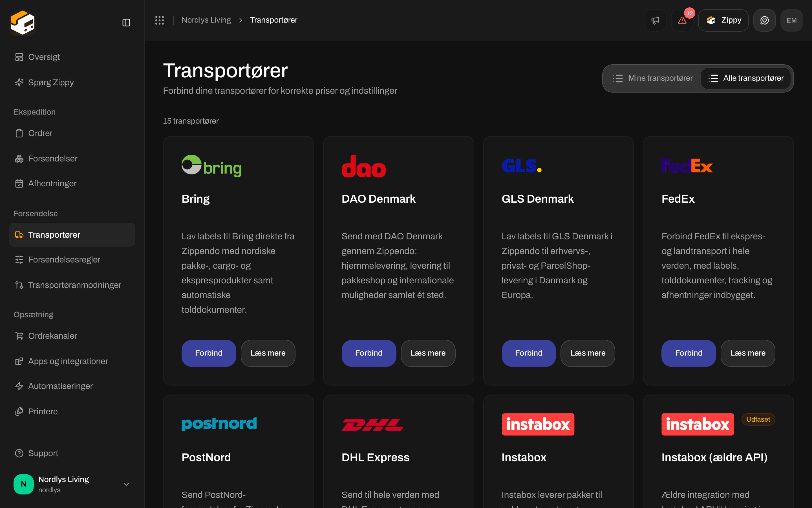Collapse the sidebar with the panel icon
812x508 pixels.
126,23
